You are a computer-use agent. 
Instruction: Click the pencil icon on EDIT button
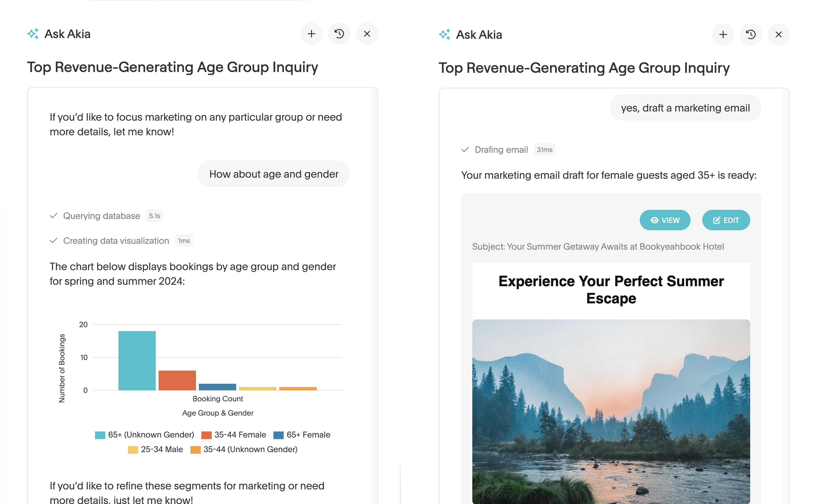tap(717, 220)
